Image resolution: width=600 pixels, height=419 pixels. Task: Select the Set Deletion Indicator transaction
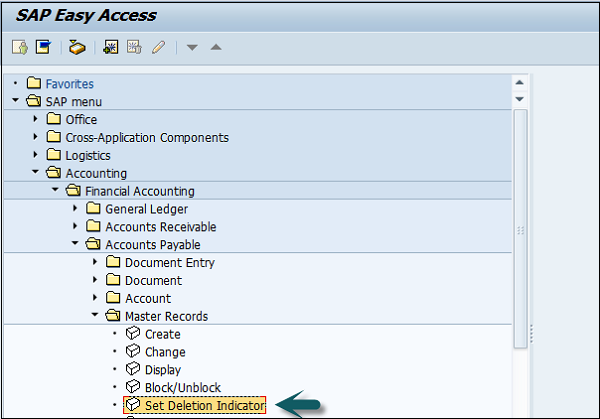click(204, 405)
